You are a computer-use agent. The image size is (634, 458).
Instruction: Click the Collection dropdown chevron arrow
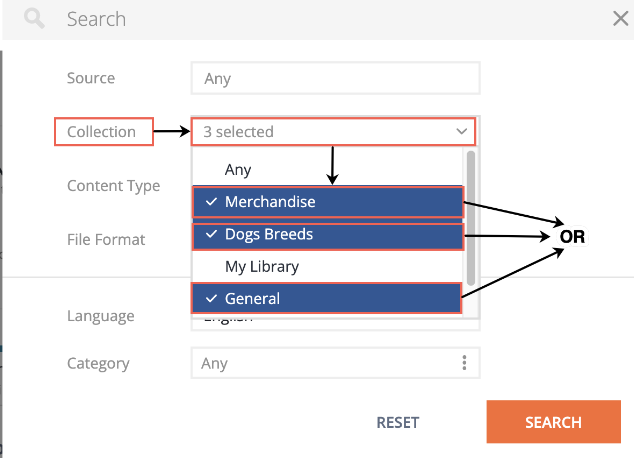[461, 131]
